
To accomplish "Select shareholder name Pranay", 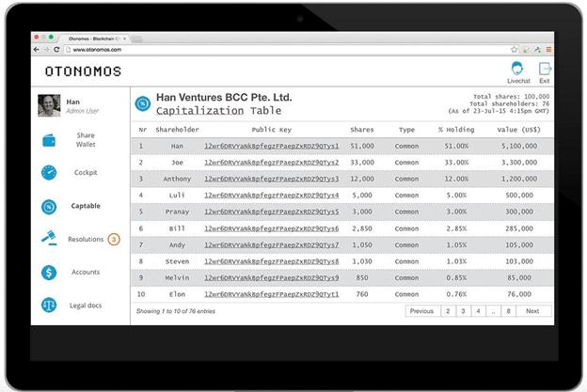I will [177, 212].
